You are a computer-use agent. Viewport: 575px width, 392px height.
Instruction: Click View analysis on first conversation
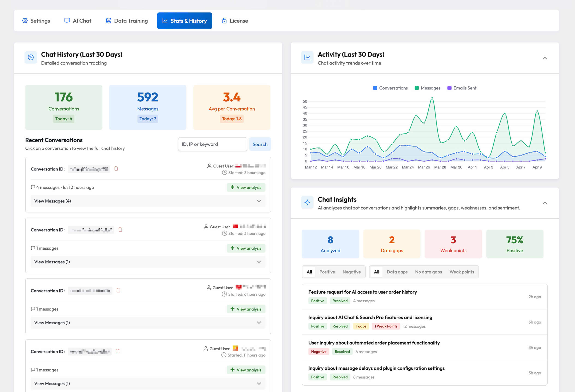pyautogui.click(x=246, y=187)
